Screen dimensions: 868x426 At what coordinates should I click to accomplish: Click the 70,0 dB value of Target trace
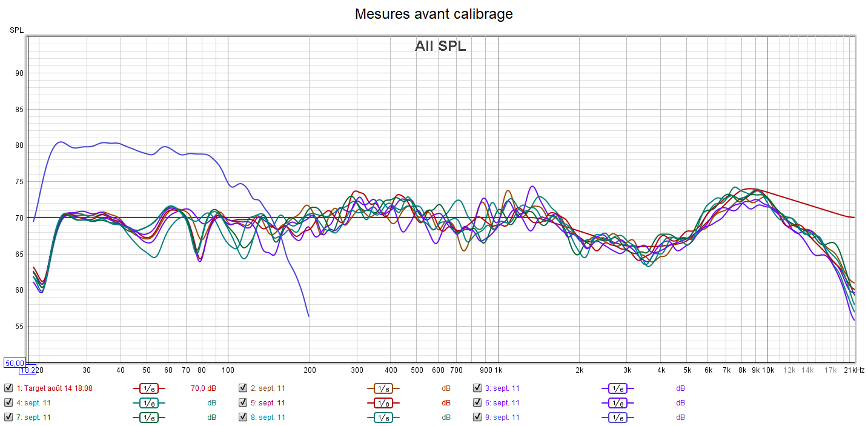[204, 388]
